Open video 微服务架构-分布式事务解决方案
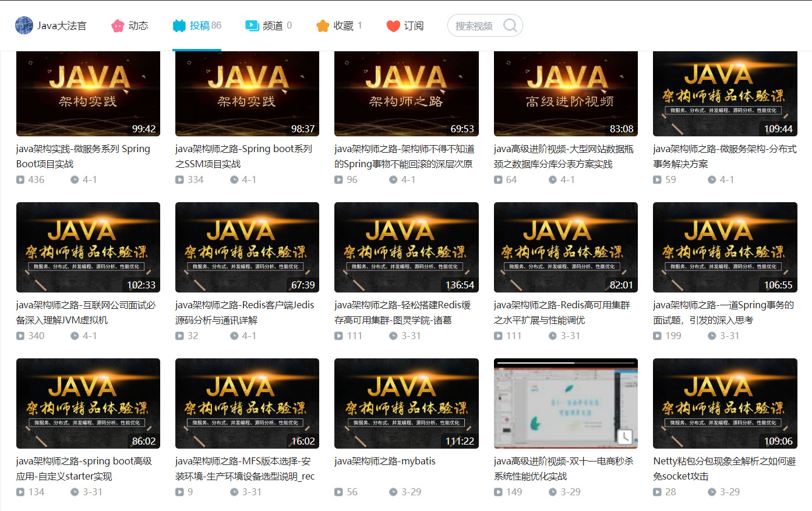The image size is (812, 511). click(x=725, y=156)
